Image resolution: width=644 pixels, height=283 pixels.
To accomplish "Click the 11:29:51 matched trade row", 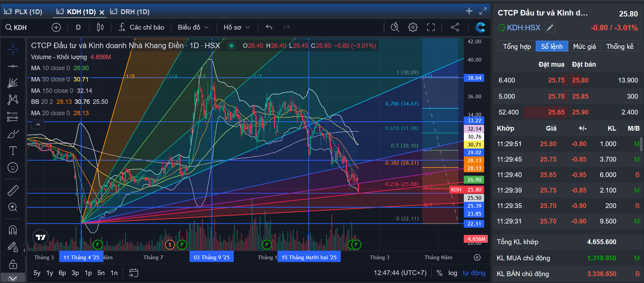I will click(x=568, y=144).
